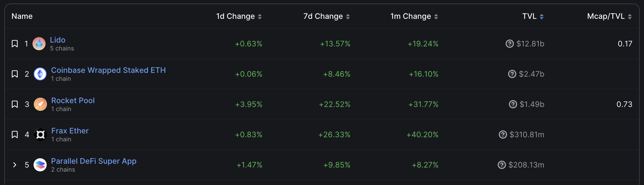Open the Frax Ether protocol page
Screen dimensions: 644x185
[x=70, y=131]
